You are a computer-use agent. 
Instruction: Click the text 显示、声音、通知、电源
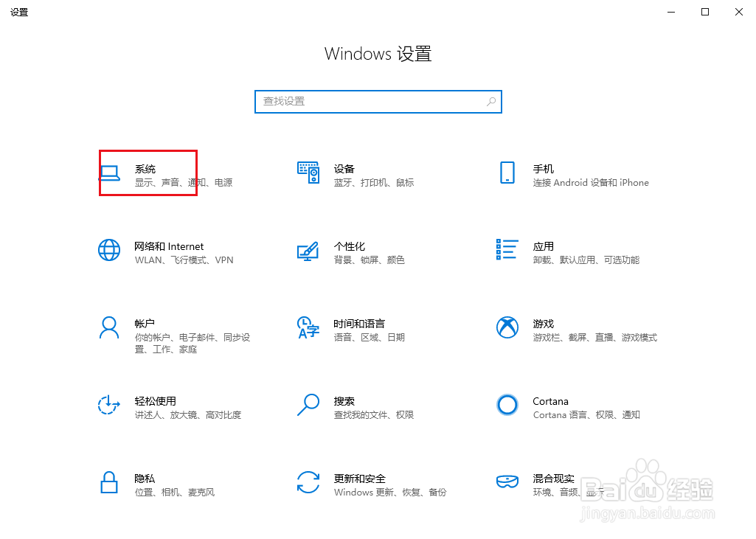click(184, 183)
